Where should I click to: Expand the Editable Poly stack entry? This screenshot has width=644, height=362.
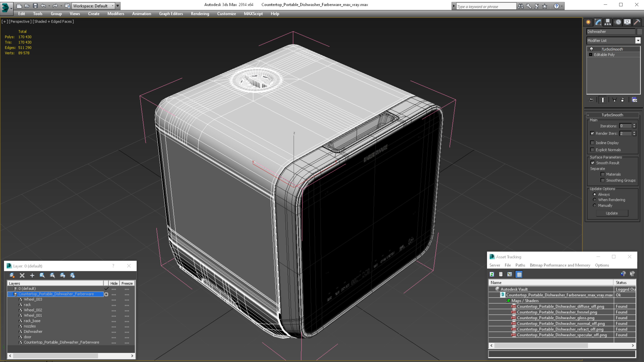click(591, 55)
